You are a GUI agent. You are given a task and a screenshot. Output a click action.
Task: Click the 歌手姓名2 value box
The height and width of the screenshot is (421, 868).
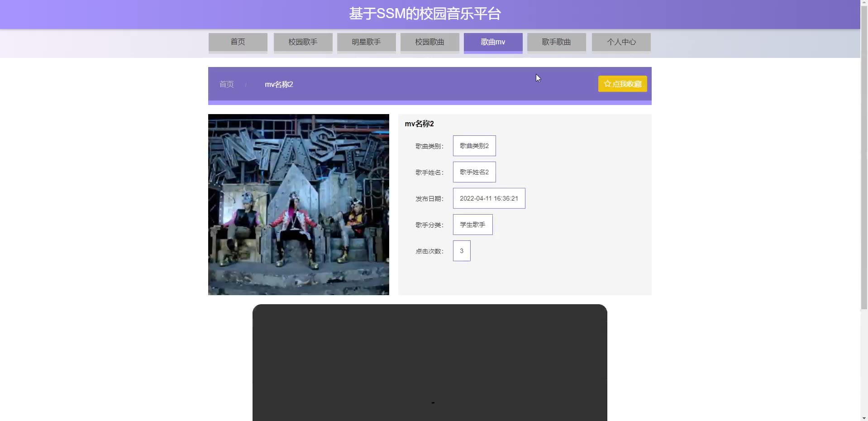pos(474,172)
